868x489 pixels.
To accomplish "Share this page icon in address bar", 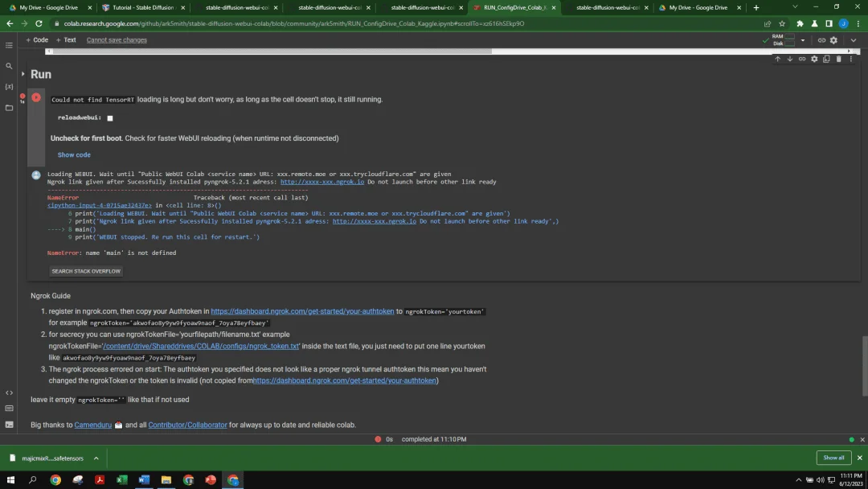I will pyautogui.click(x=768, y=24).
